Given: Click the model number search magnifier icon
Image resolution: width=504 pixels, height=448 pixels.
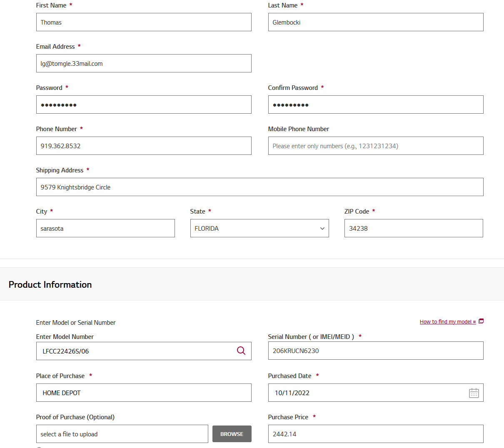Looking at the screenshot, I should pyautogui.click(x=241, y=351).
